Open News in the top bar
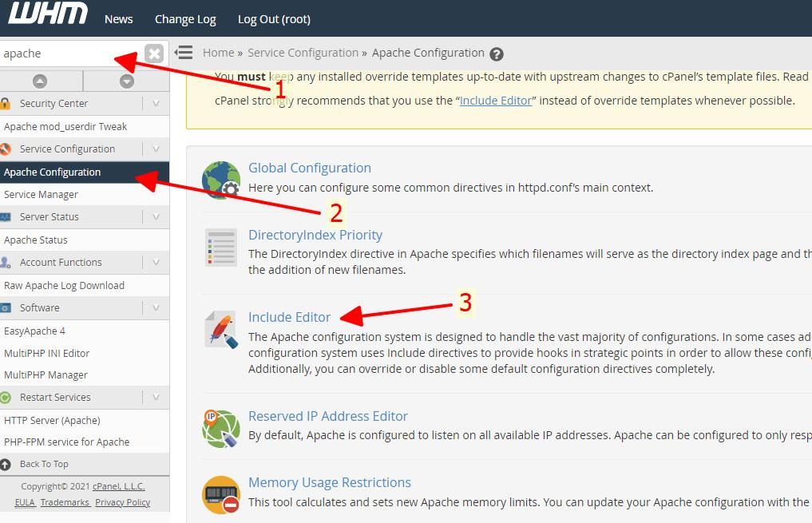The width and height of the screenshot is (812, 523). pyautogui.click(x=119, y=19)
